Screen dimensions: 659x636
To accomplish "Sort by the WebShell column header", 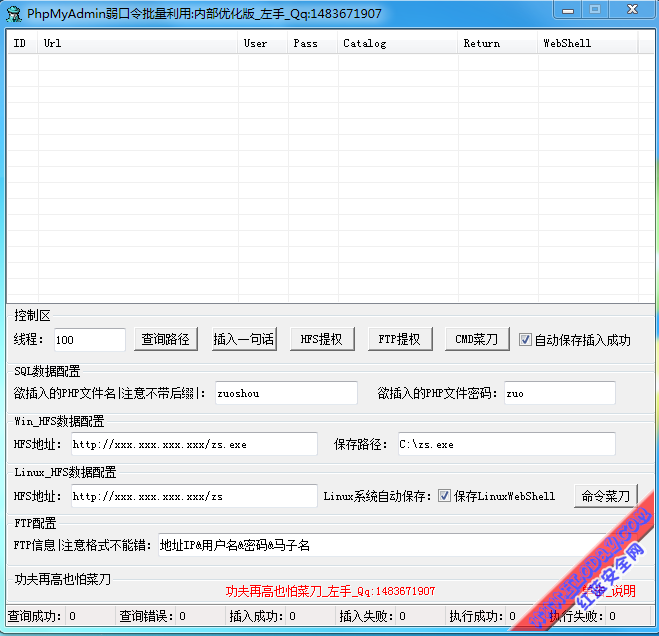I will [x=588, y=43].
